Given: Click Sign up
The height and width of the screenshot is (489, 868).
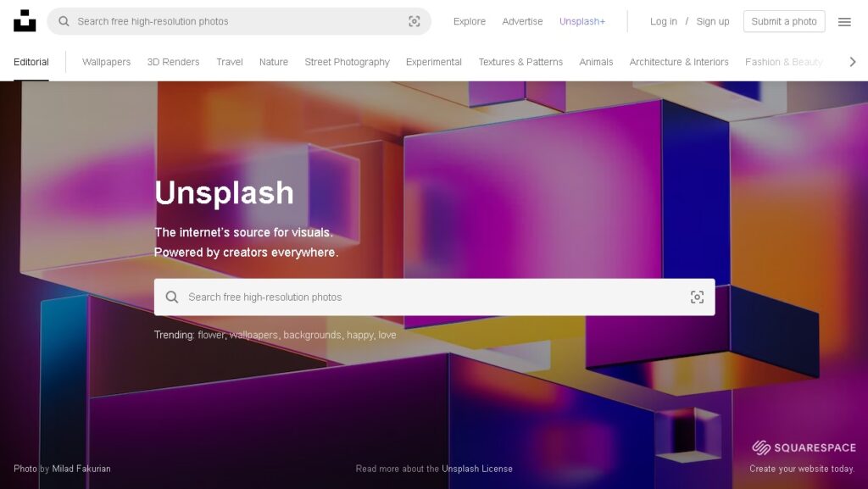Looking at the screenshot, I should click(x=712, y=21).
